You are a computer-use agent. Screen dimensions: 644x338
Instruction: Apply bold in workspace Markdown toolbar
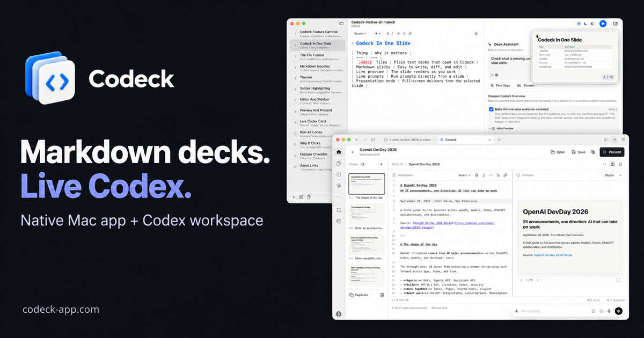(477, 175)
